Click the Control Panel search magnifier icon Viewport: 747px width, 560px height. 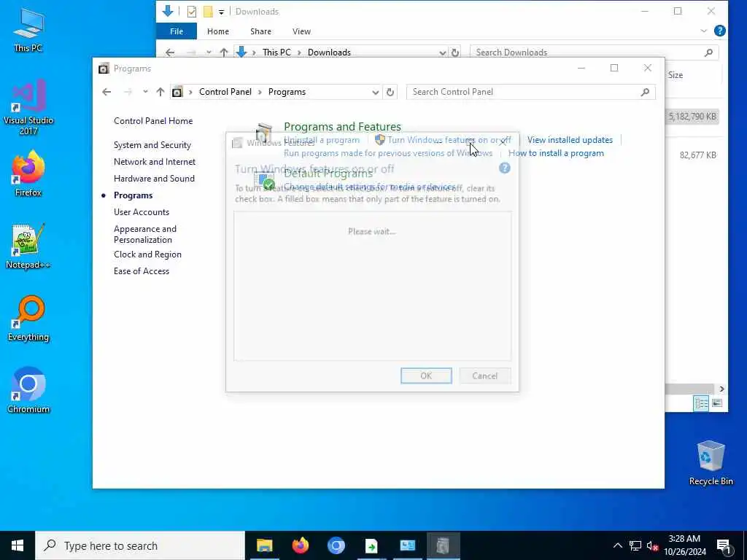tap(645, 92)
